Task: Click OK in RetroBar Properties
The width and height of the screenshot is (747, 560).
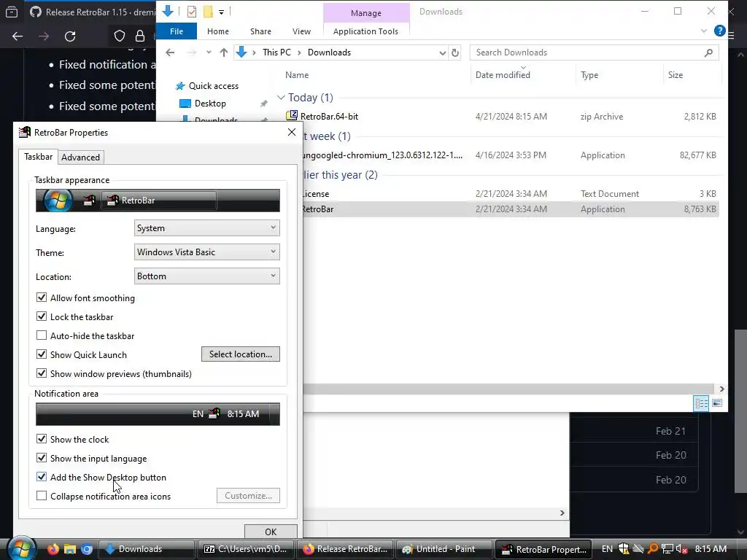Action: 271,532
